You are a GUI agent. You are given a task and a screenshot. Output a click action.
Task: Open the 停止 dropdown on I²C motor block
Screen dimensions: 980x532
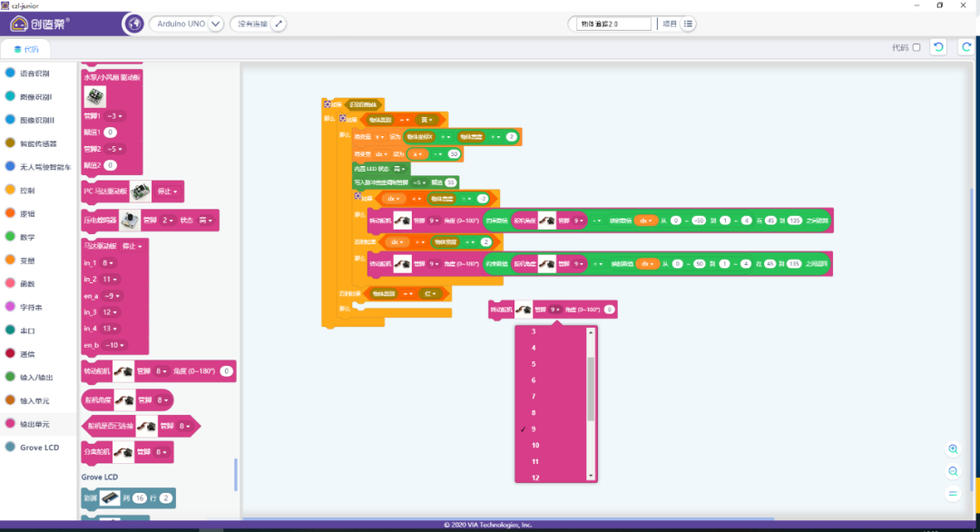tap(170, 192)
